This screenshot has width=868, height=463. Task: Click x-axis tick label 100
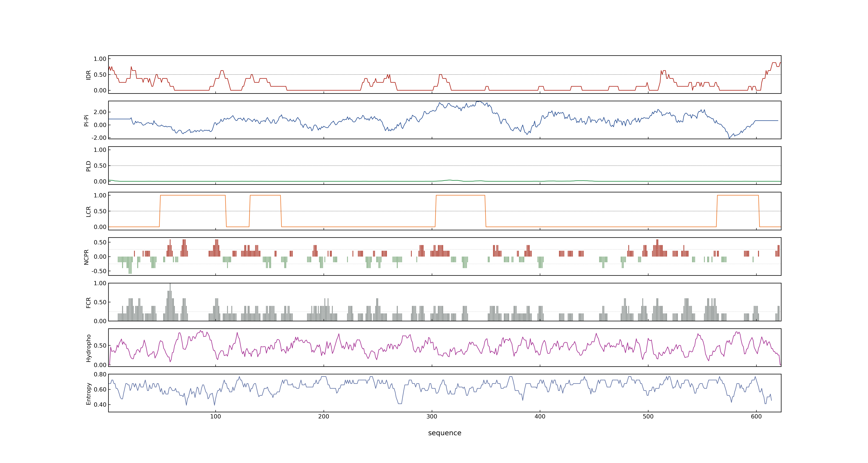[x=216, y=416]
